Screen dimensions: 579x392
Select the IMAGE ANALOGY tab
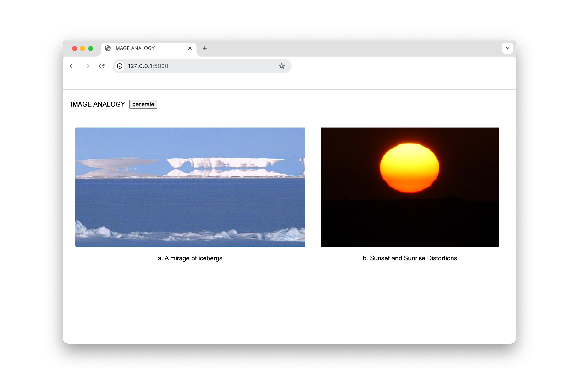145,48
